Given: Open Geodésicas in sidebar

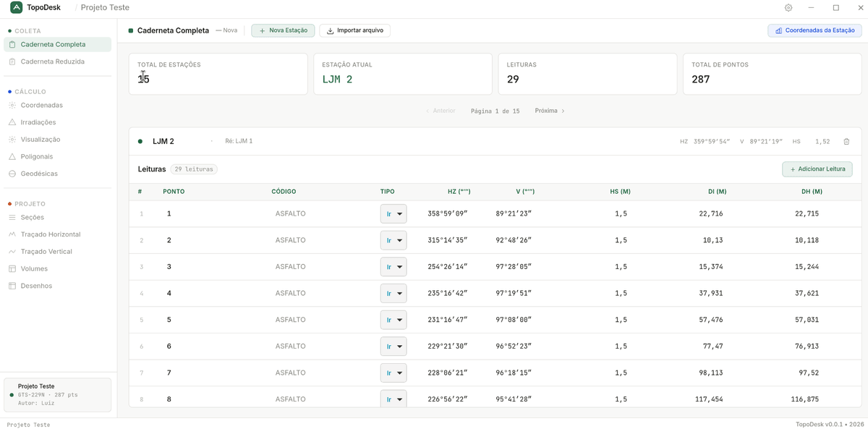Looking at the screenshot, I should pos(58,174).
